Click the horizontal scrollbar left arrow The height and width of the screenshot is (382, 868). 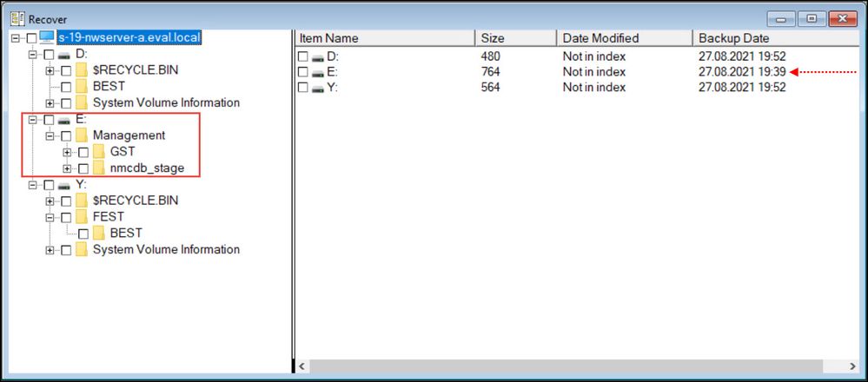point(301,366)
